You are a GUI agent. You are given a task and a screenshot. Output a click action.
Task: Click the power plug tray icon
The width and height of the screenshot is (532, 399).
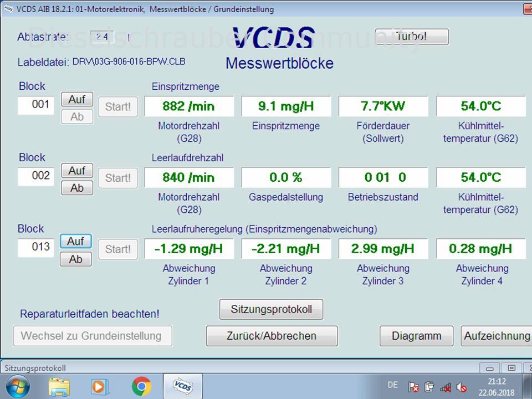pos(429,387)
